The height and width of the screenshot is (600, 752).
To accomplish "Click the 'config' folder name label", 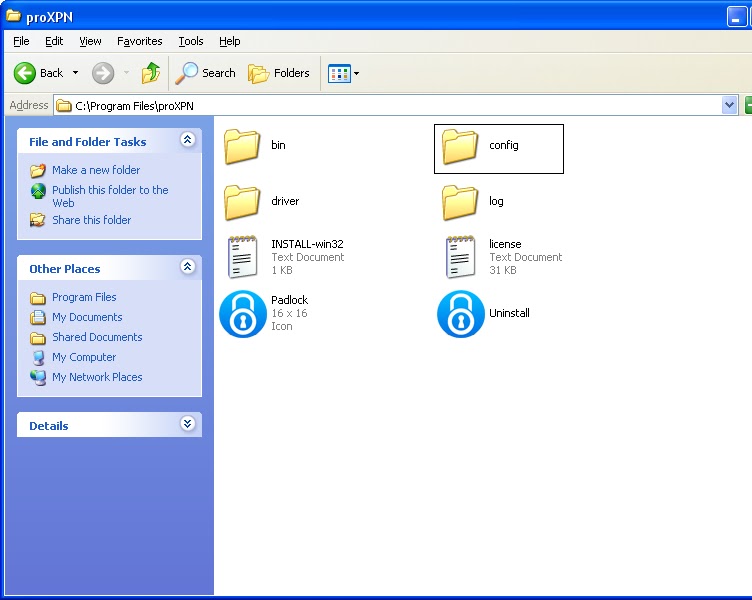I will tap(504, 145).
